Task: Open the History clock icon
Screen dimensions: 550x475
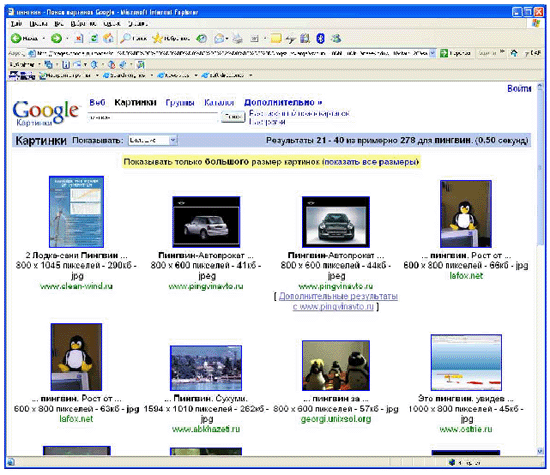Action: coord(201,38)
